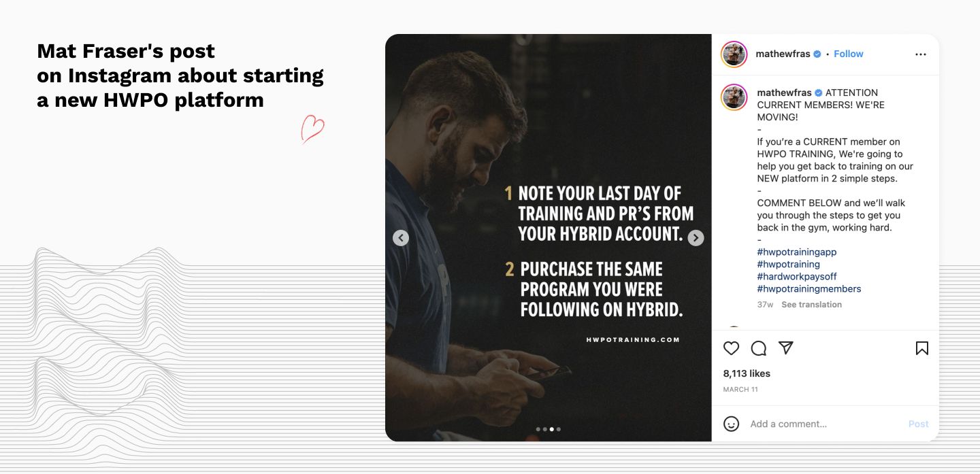The image size is (980, 474).
Task: Open comments via speech bubble icon
Action: (x=759, y=348)
